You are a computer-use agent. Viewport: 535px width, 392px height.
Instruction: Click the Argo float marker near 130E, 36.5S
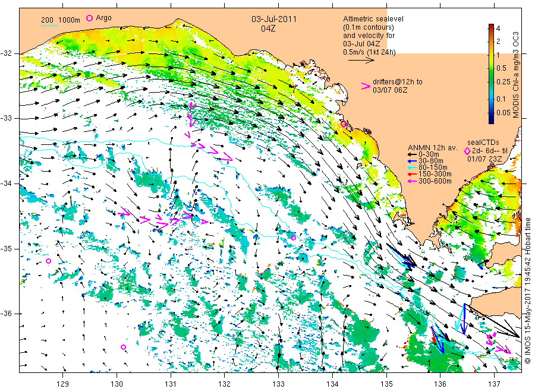[124, 347]
